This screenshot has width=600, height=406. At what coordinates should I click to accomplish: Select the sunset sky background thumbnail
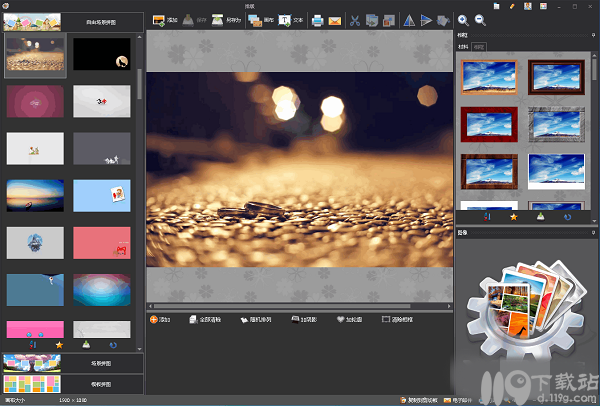pos(35,196)
